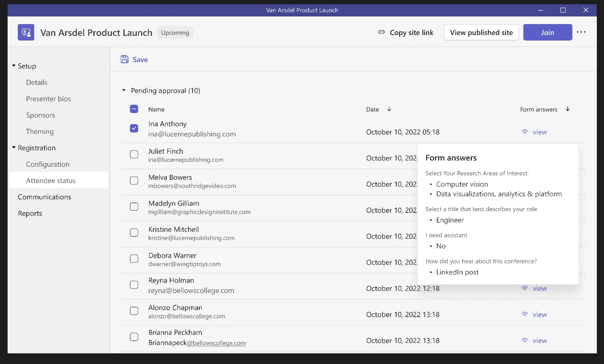View Reyna Holman's form answers via eye icon
This screenshot has height=364, width=604.
point(525,288)
